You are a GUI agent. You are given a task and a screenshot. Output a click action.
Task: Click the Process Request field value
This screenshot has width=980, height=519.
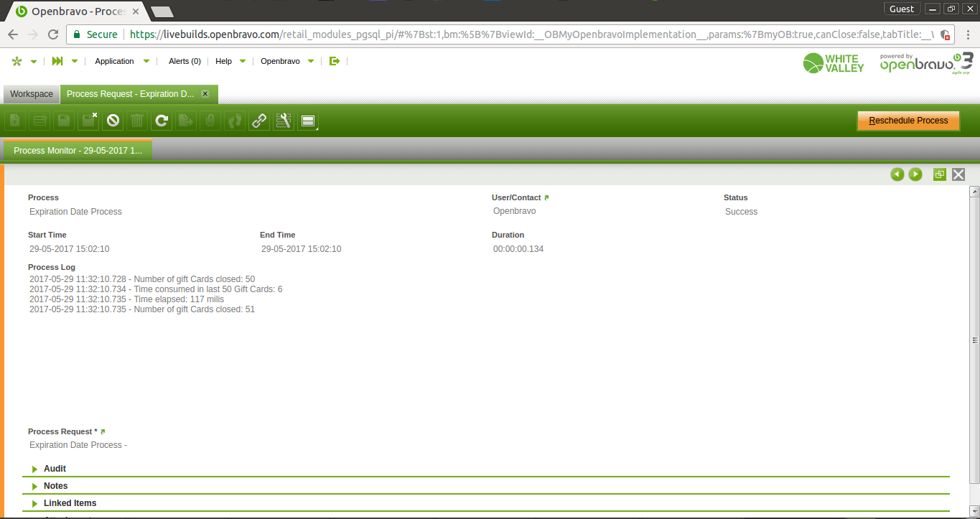78,445
